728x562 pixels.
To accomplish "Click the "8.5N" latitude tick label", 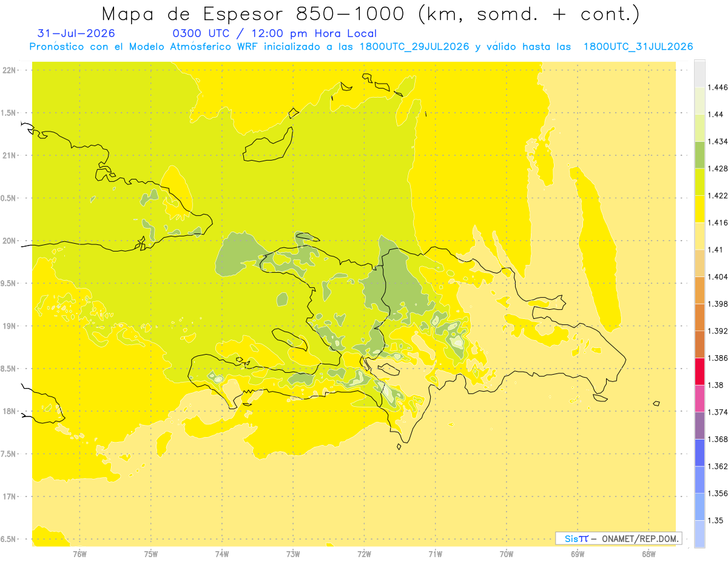I will click(x=8, y=369).
